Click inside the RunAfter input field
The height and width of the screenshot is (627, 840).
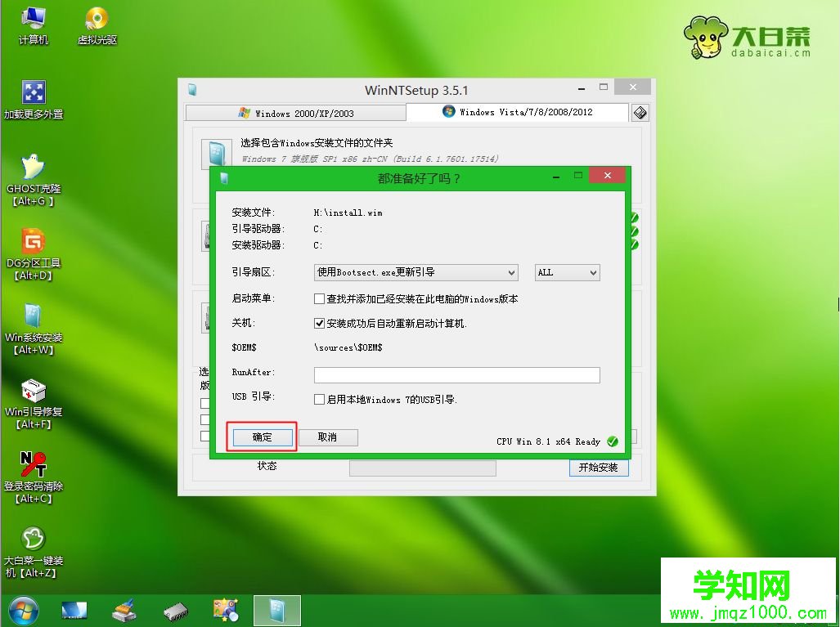point(456,374)
